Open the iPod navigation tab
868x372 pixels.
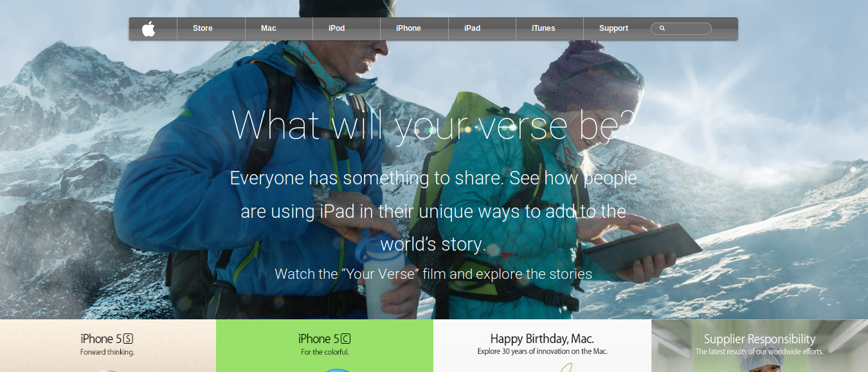(x=336, y=28)
